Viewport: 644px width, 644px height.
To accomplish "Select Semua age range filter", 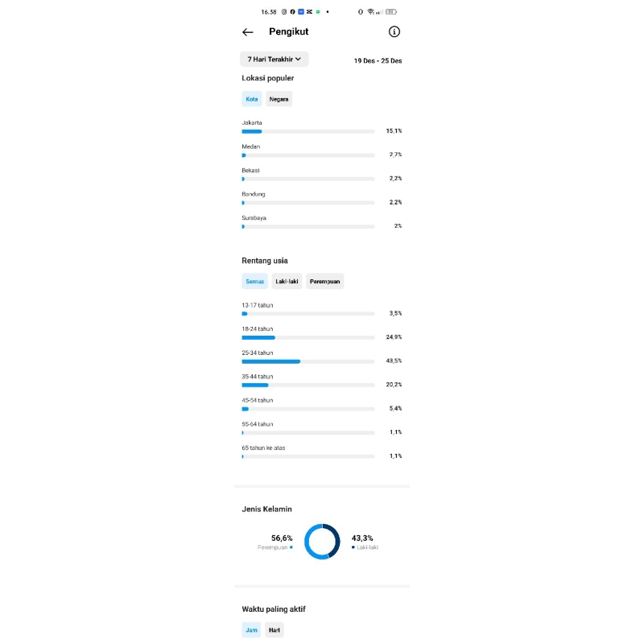I will [x=254, y=281].
